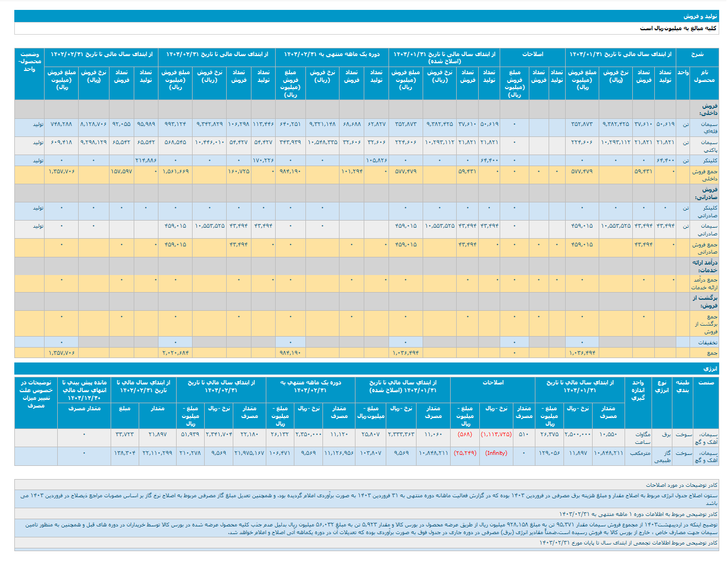
Task: Select the red «(۵۶۸)» correction amount cell
Action: coord(464,435)
